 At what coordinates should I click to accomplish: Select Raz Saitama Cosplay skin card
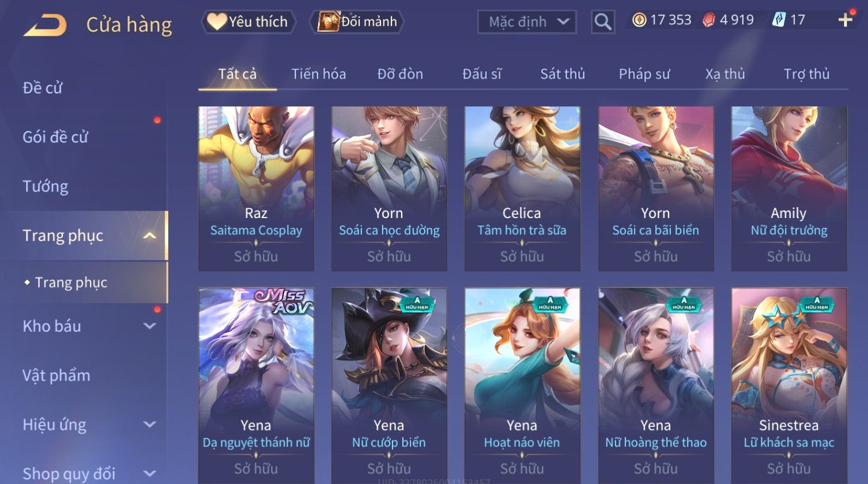coord(256,189)
